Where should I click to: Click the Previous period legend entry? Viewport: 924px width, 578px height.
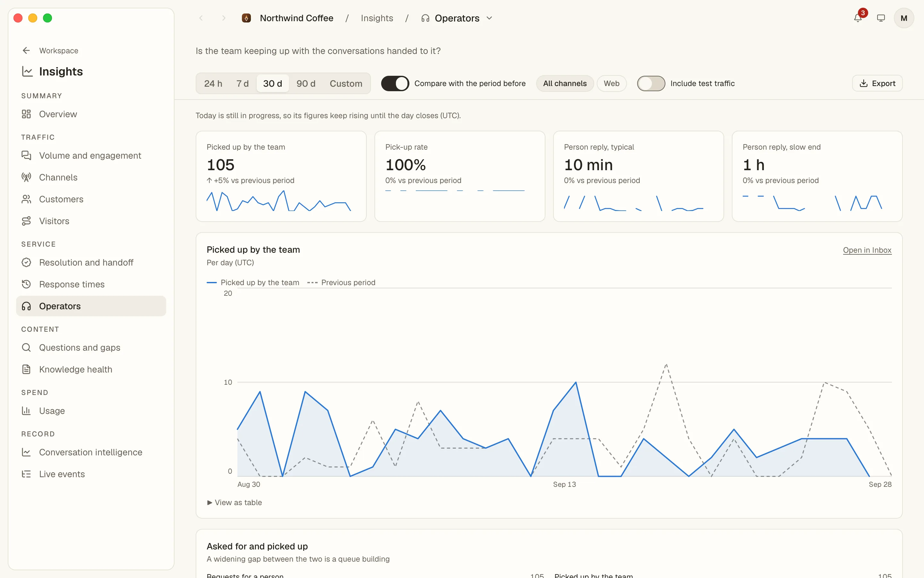pos(341,283)
